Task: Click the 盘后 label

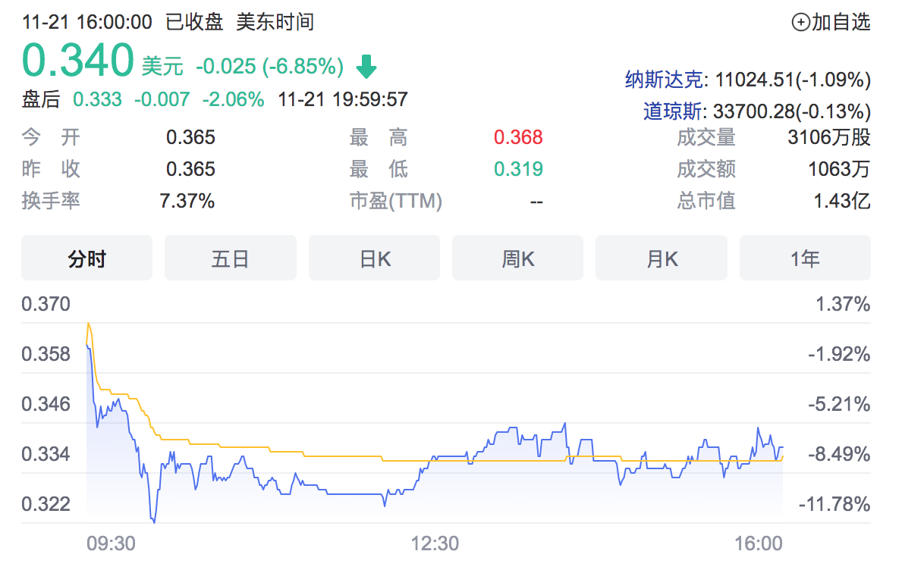Action: coord(41,99)
